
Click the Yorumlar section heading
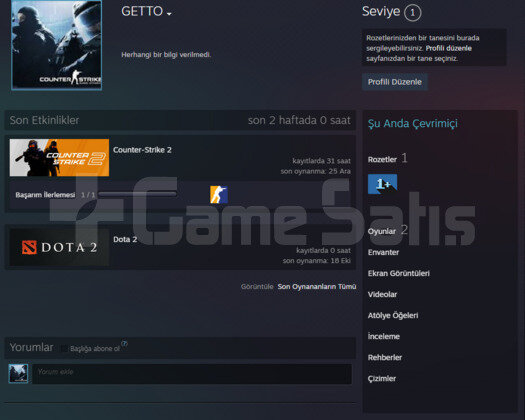[31, 347]
